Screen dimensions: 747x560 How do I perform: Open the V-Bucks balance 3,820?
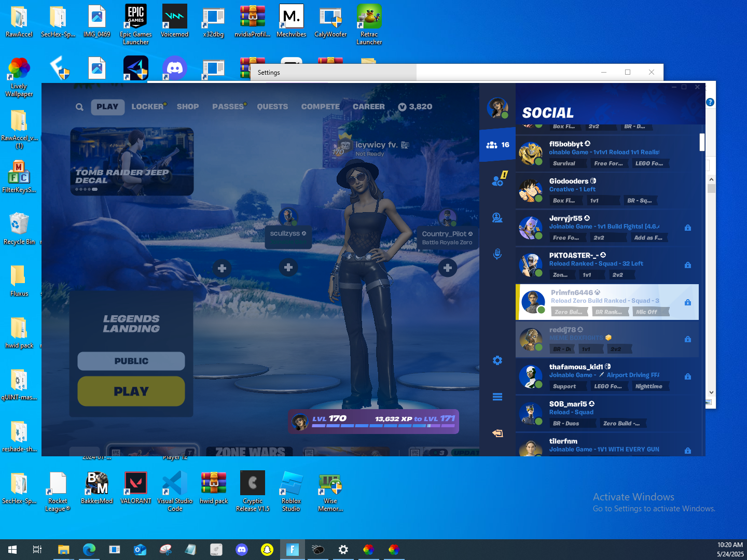[x=415, y=107]
